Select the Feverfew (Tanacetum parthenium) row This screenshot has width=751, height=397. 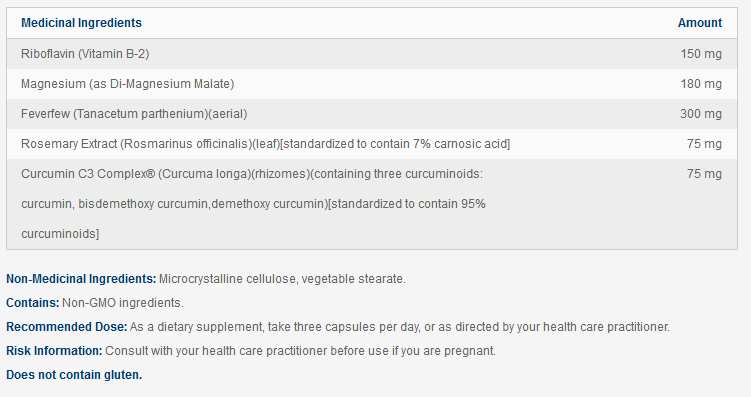coord(372,114)
